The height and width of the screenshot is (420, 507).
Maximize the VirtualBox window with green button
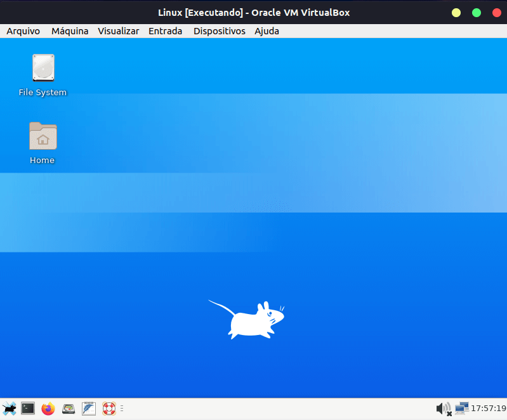coord(477,13)
